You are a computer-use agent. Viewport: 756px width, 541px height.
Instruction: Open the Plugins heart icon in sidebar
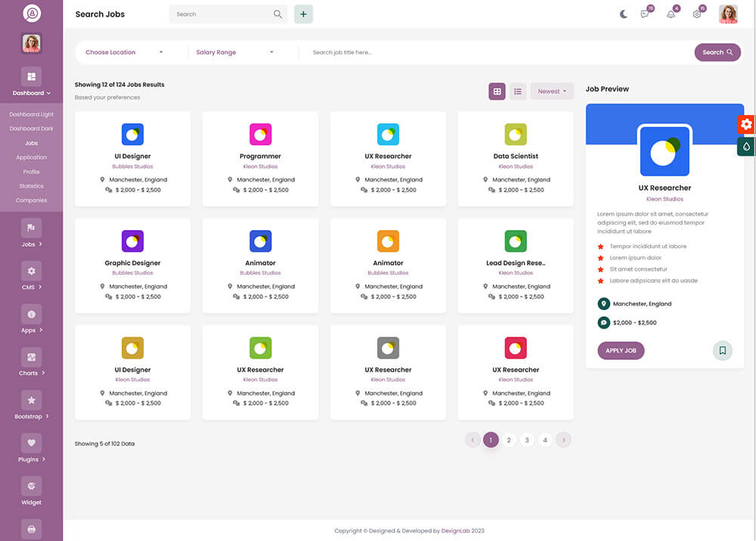(31, 443)
